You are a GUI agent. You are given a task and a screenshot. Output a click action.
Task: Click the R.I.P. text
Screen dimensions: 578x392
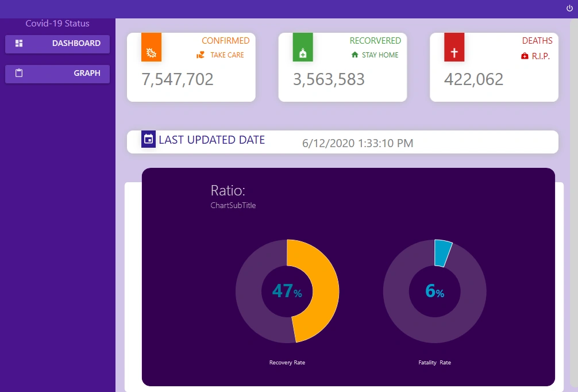tap(541, 56)
